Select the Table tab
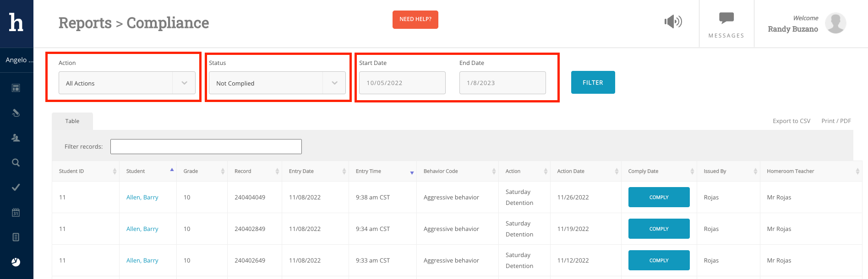This screenshot has height=279, width=868. pyautogui.click(x=72, y=121)
